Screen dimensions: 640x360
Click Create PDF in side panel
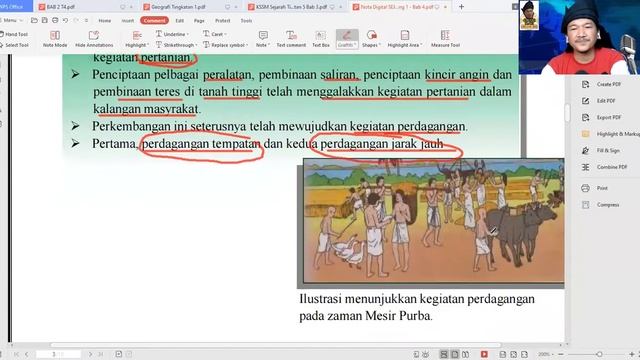click(x=602, y=84)
